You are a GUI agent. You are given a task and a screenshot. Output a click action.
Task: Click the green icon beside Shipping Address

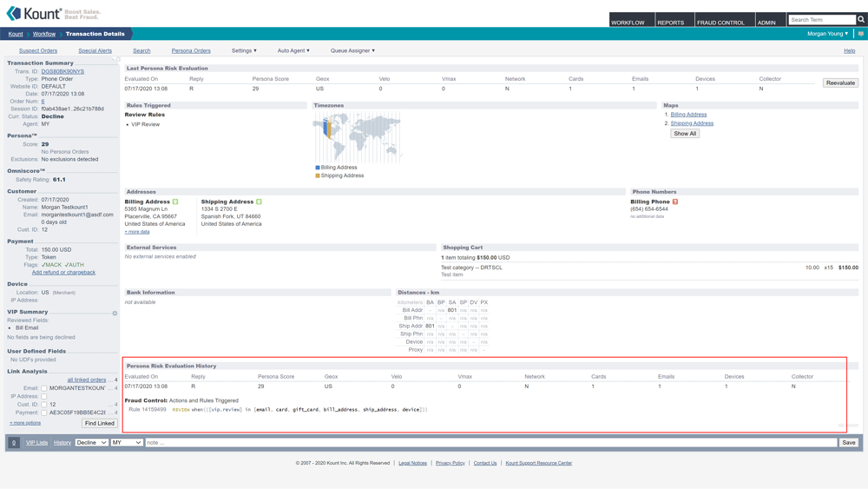pos(259,202)
